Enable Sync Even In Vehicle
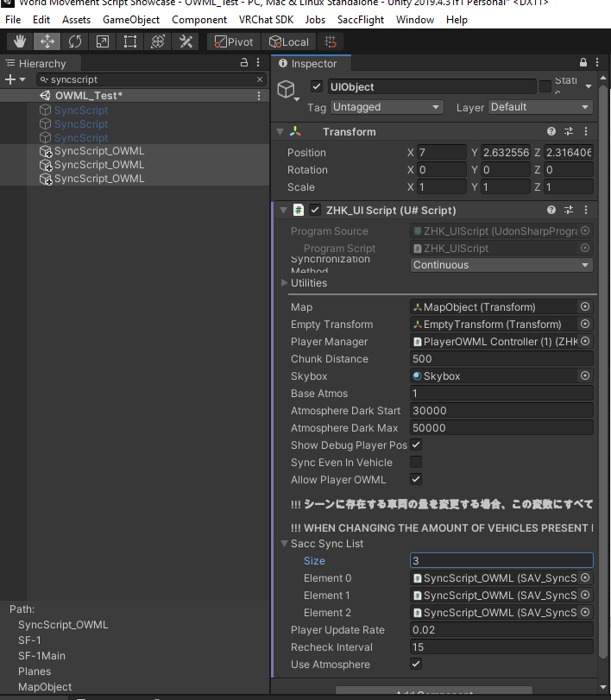The image size is (611, 700). coord(416,462)
